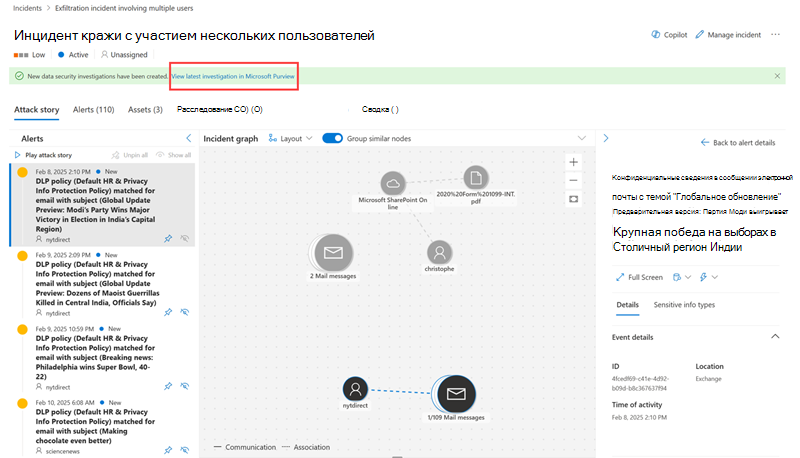Collapse the Incident graph section chevron

coord(582,138)
